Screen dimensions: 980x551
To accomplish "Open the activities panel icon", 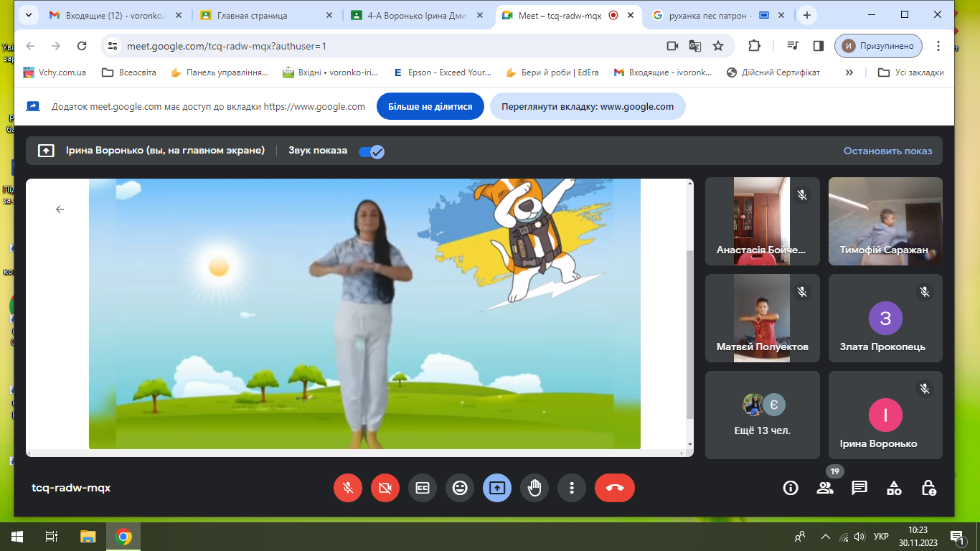I will coord(894,488).
